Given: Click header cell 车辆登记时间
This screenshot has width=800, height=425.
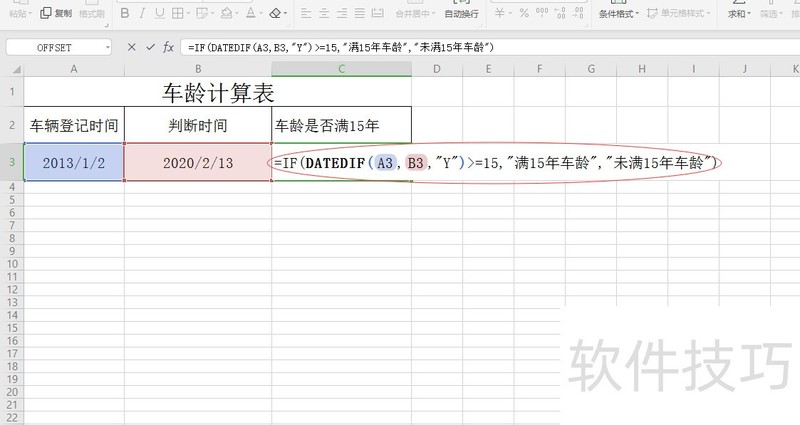Looking at the screenshot, I should click(74, 125).
